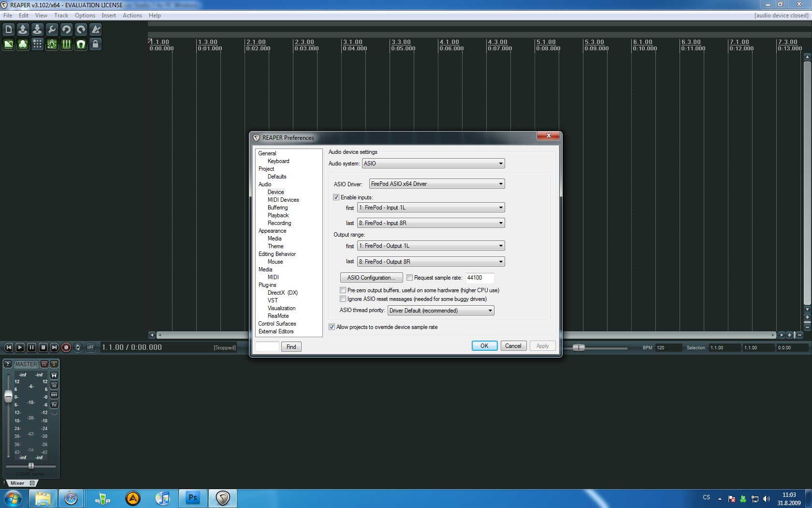Toggle the metronome icon in the toolbar
This screenshot has height=508, width=812.
(x=96, y=30)
